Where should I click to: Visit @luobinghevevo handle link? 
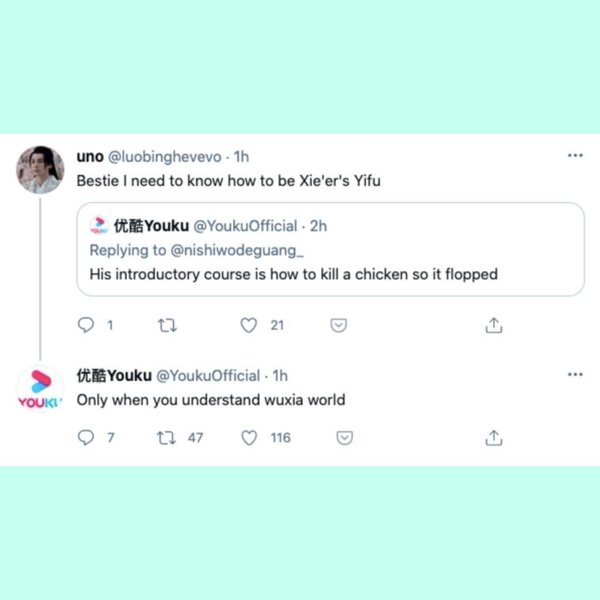click(x=165, y=157)
